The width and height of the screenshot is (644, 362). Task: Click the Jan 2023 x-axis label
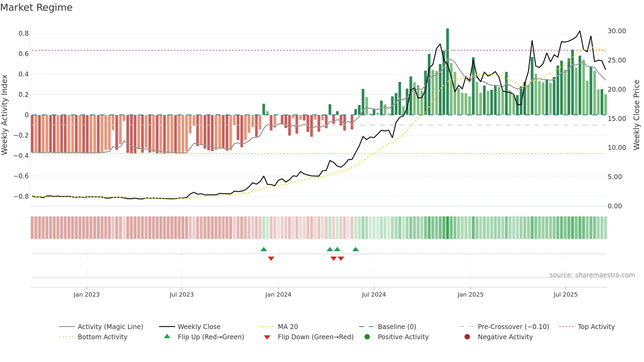pos(87,294)
